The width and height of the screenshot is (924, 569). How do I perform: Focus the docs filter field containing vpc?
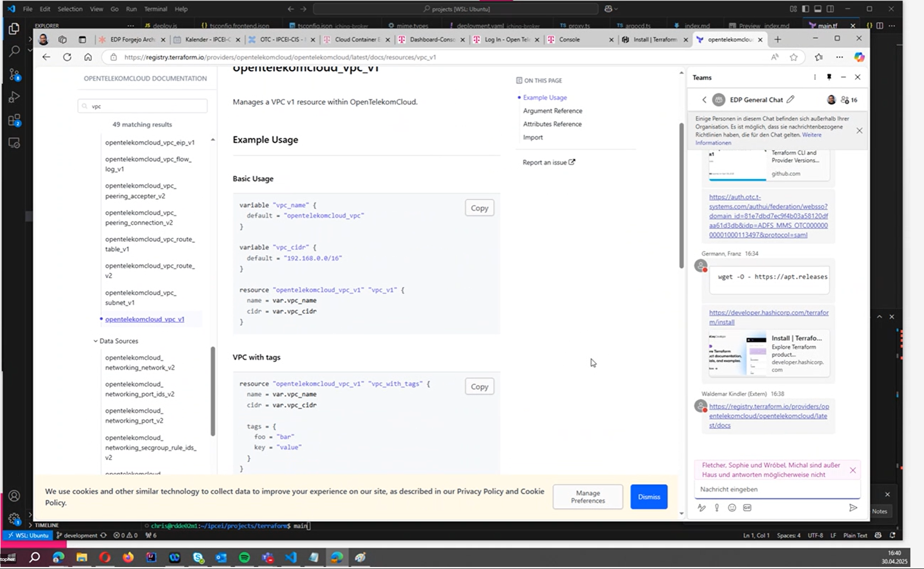pyautogui.click(x=143, y=106)
